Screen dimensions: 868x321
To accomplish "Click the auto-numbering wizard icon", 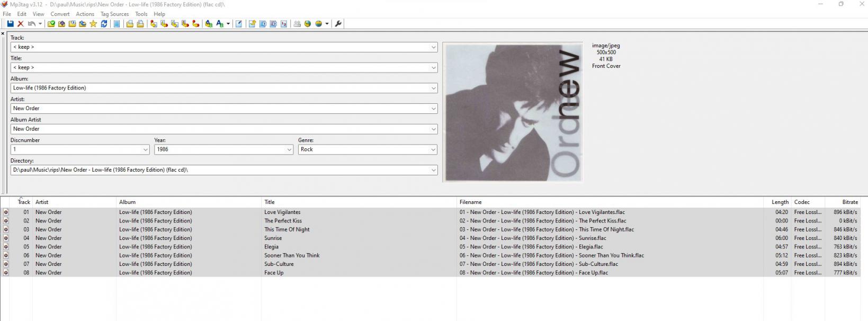I will (284, 24).
